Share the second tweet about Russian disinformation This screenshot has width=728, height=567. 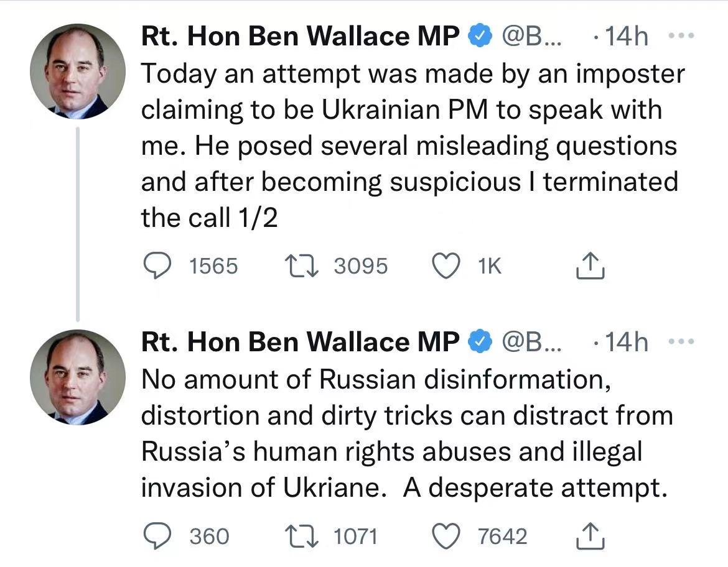590,536
